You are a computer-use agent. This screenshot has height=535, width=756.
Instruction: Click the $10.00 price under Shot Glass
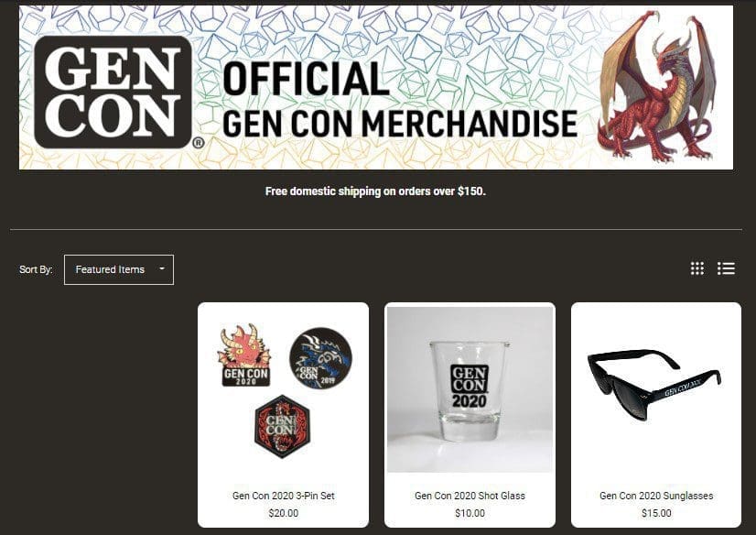[470, 513]
